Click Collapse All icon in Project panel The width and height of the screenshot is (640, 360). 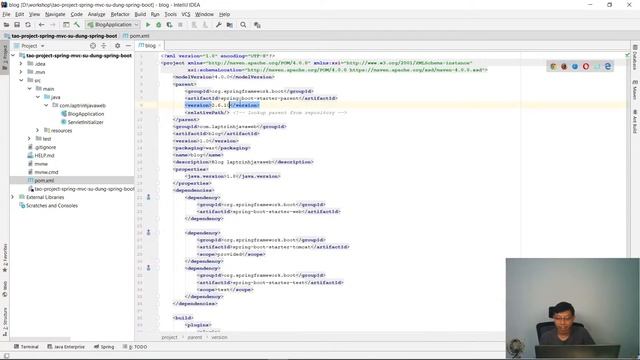point(104,46)
